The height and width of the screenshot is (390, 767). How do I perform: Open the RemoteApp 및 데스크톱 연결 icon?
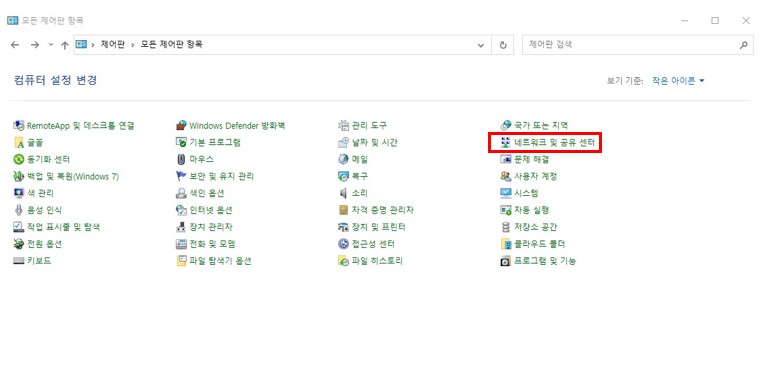[19, 126]
